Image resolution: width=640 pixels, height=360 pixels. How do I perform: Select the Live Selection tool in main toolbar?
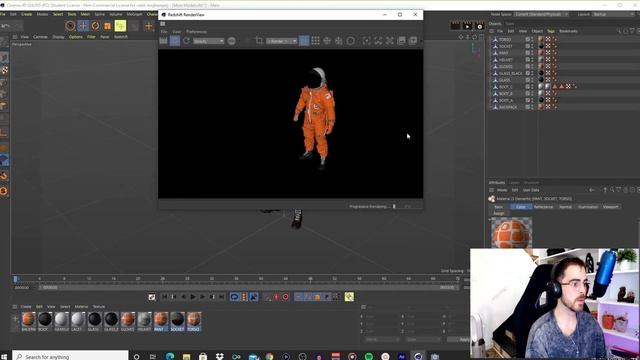coord(70,26)
